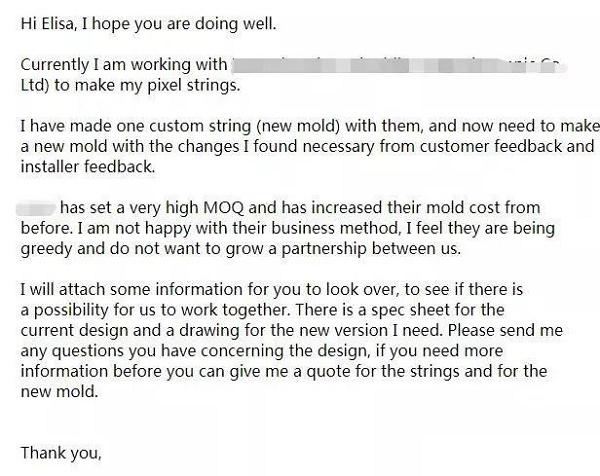Click the blurred company name in first paragraph
This screenshot has height=476, width=600.
coord(398,65)
